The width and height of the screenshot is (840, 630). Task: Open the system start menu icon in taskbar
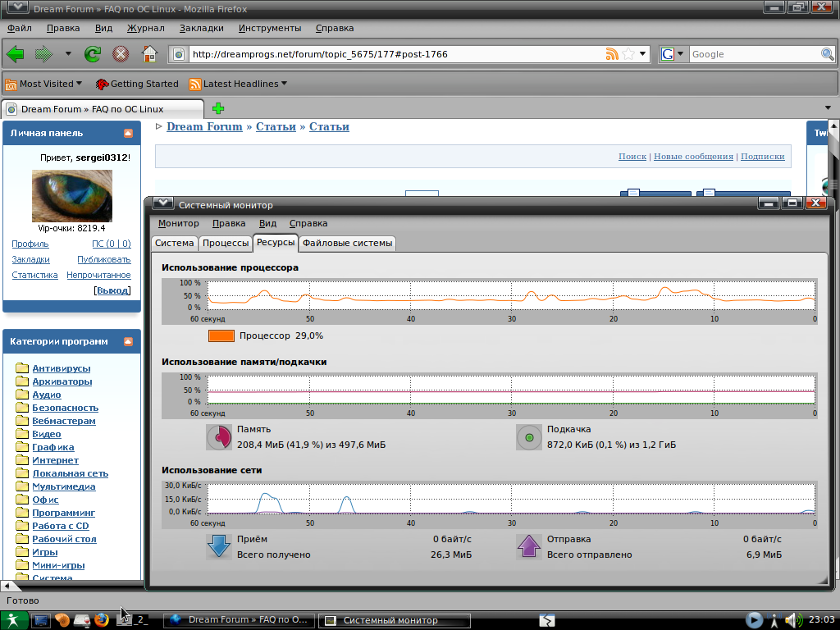(x=12, y=620)
